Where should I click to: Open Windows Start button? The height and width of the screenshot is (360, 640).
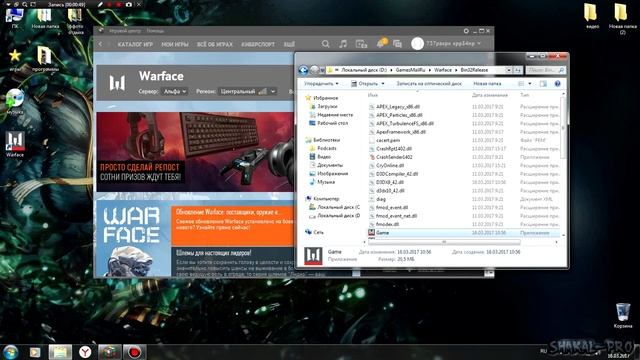tap(11, 352)
